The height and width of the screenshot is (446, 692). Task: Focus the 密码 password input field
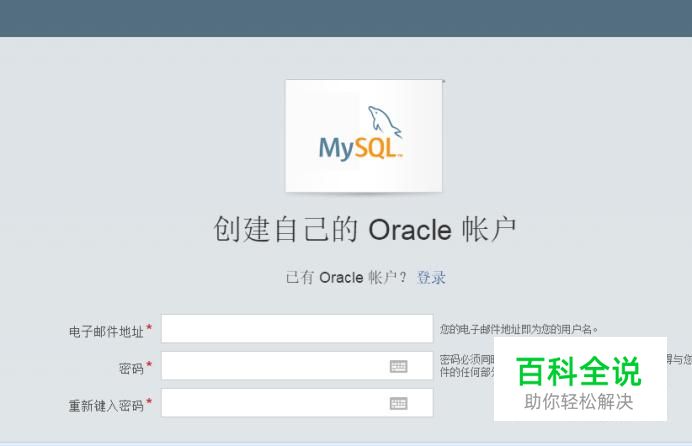click(x=297, y=366)
